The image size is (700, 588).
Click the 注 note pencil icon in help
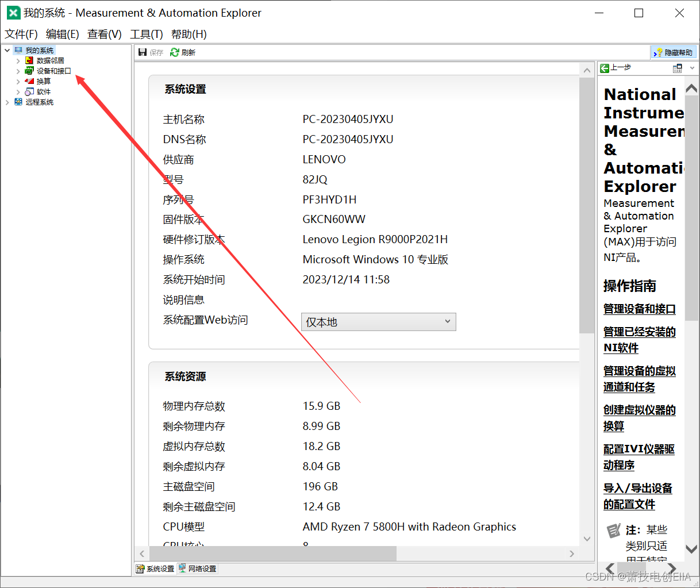tap(613, 530)
